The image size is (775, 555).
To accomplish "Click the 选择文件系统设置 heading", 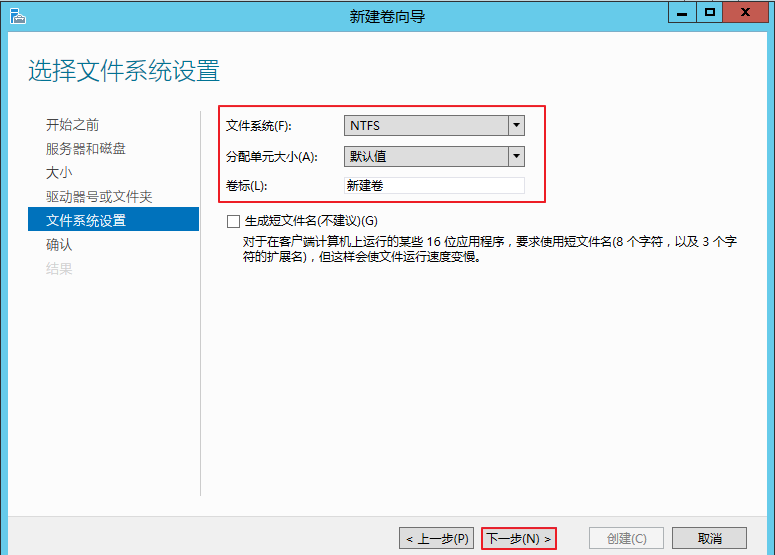I will 124,71.
